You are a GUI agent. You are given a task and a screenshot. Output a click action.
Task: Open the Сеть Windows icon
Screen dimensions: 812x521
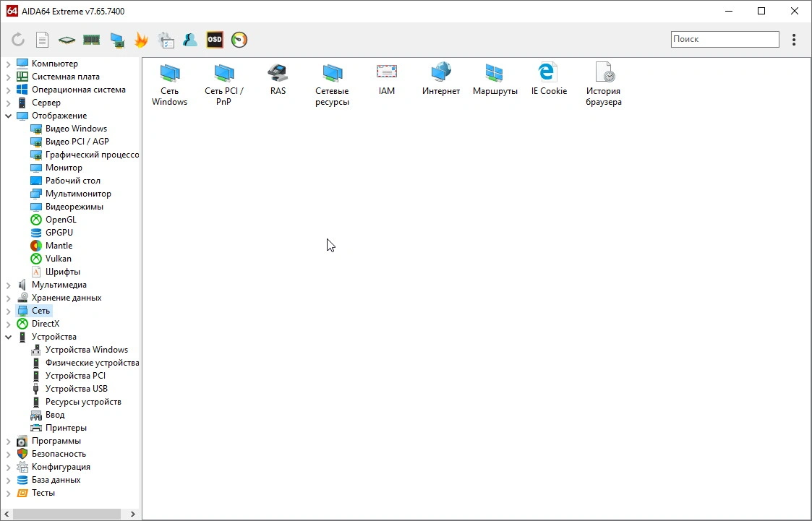[x=169, y=84]
